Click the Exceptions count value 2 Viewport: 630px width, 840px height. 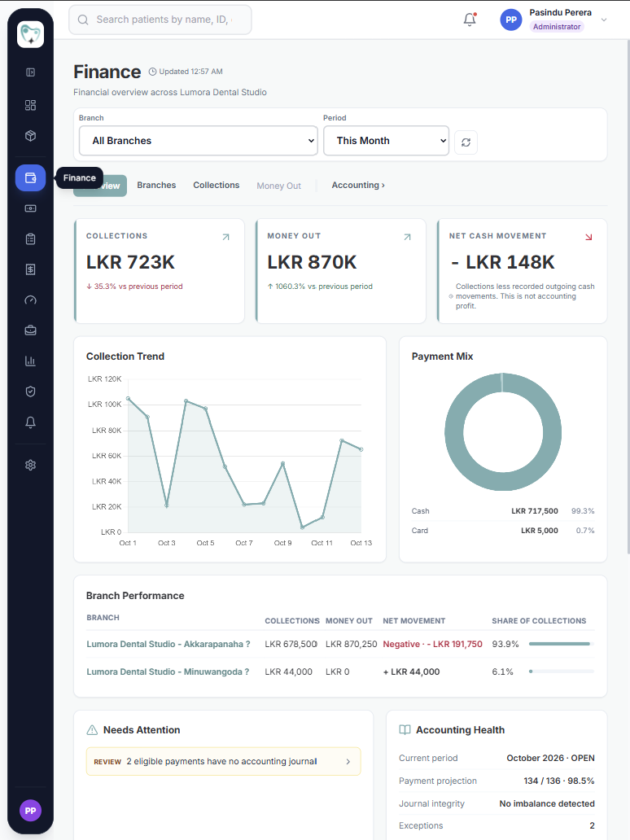point(592,825)
